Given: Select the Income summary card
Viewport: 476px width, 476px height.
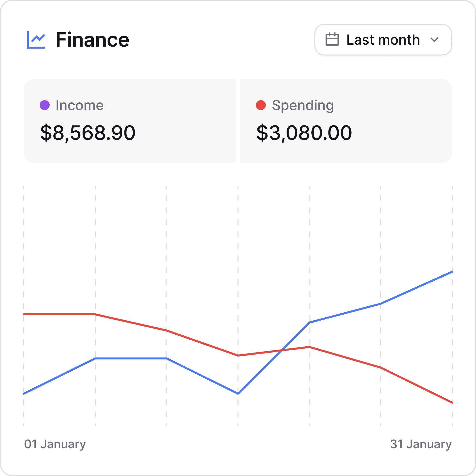Looking at the screenshot, I should tap(130, 121).
